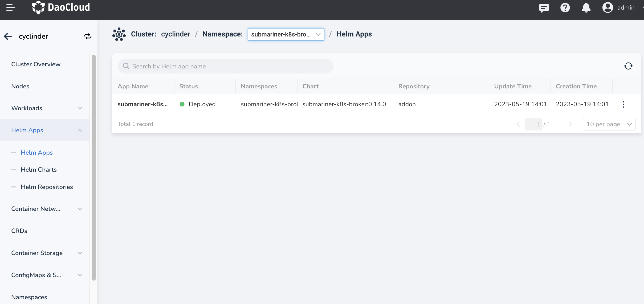Click chart cell submariner-k8s-broker:0.14.0
This screenshot has height=304, width=644.
click(x=344, y=104)
